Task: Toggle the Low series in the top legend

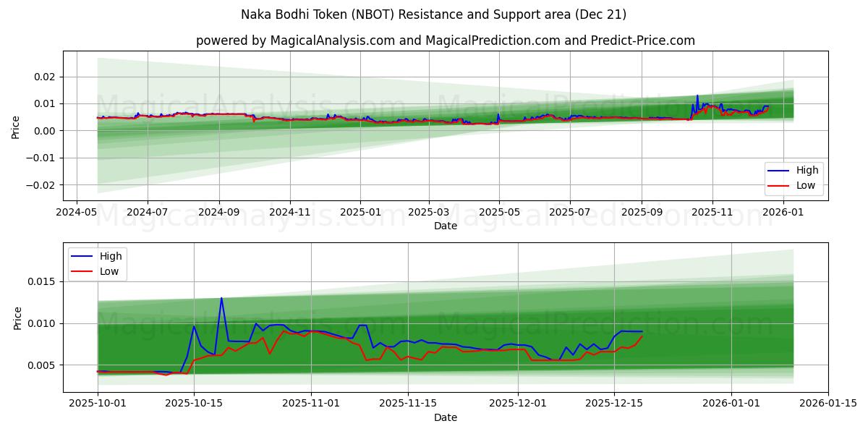Action: [808, 184]
